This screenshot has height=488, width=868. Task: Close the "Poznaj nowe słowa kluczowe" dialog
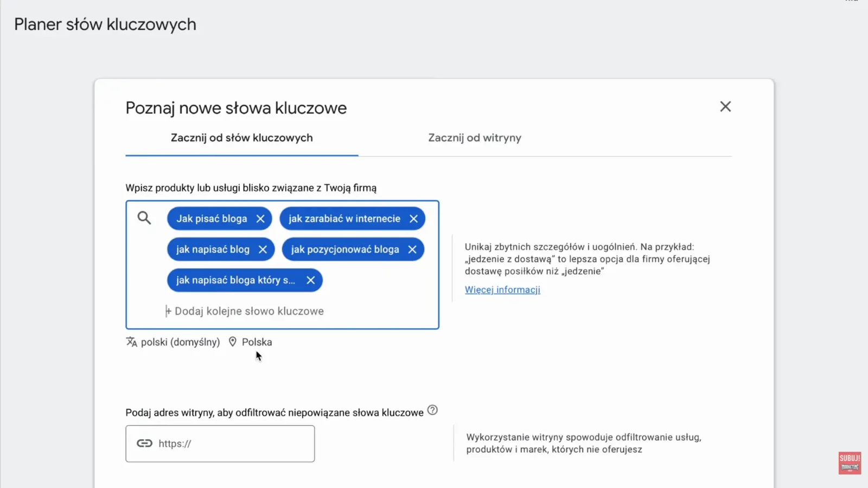(725, 107)
